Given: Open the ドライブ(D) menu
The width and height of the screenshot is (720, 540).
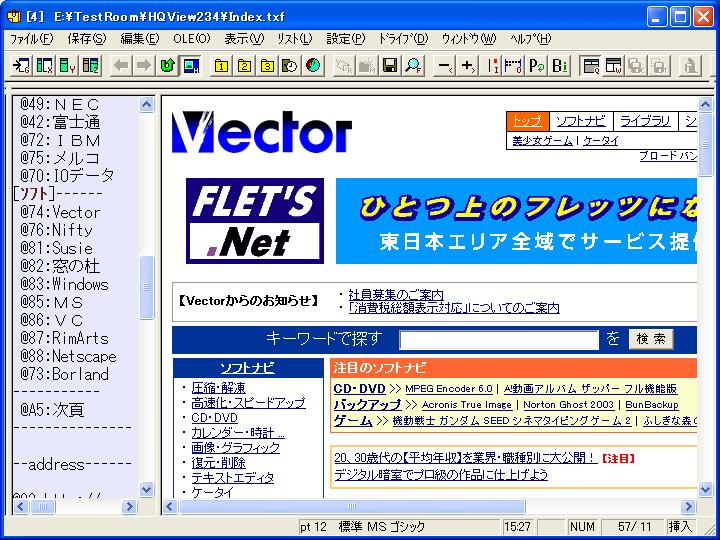Looking at the screenshot, I should pos(403,39).
